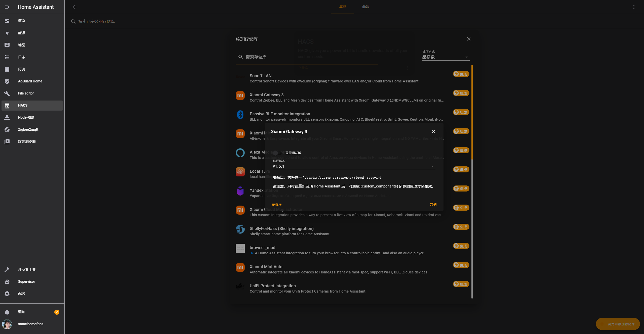
Task: Open the top-right three-dot menu
Action: click(634, 7)
